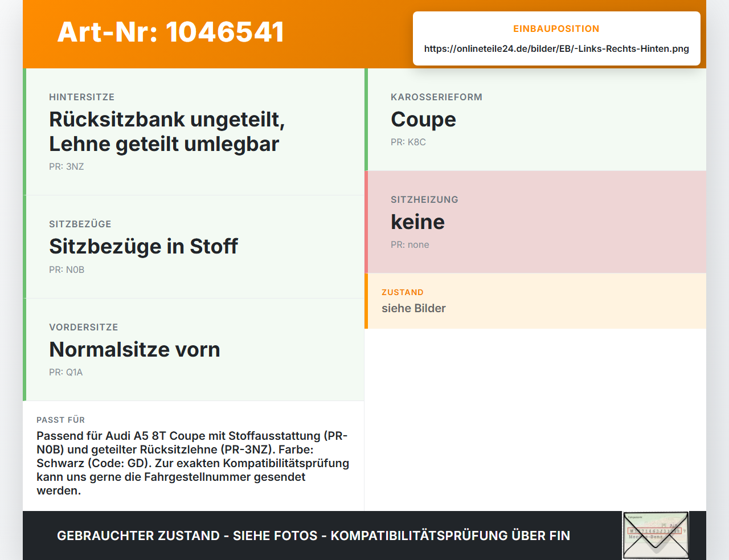Select the Hintersitze Rücksitzbank card

[x=194, y=132]
